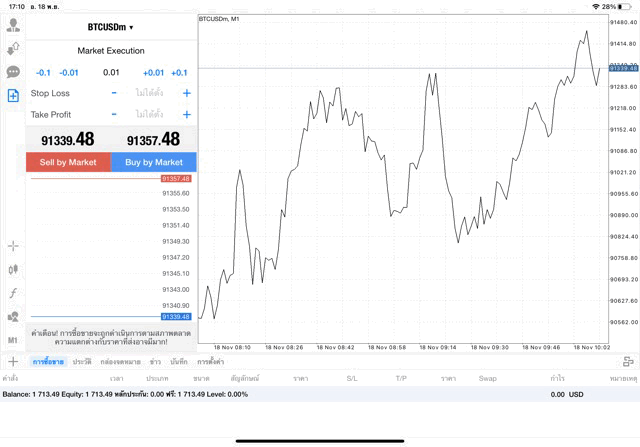Switch to the กล่องจดหมาย tab
The height and width of the screenshot is (447, 640).
tap(120, 361)
